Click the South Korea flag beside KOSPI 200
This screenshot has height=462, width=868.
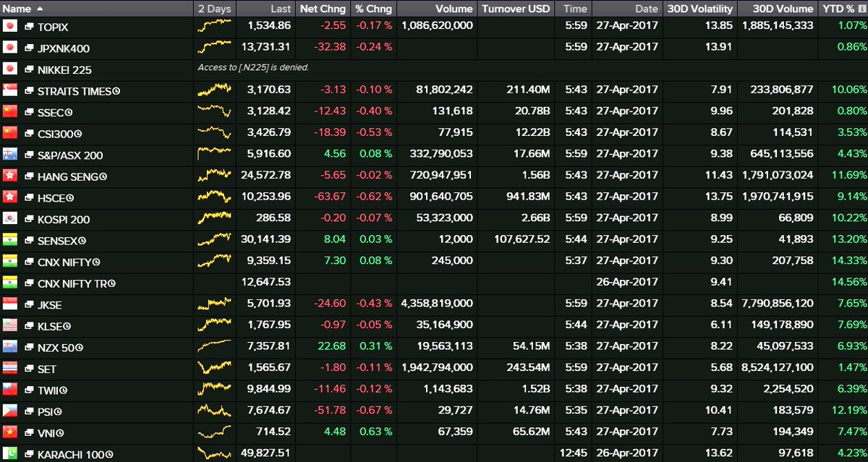click(10, 218)
